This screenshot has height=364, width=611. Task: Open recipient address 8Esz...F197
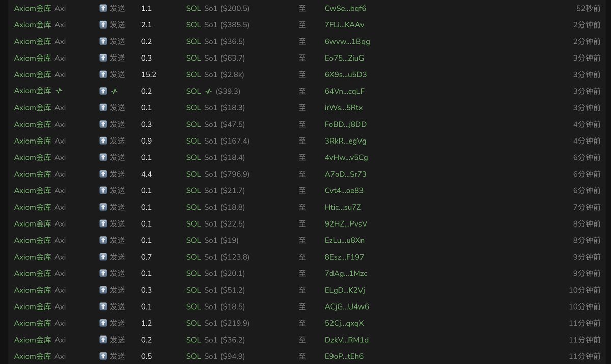(344, 257)
